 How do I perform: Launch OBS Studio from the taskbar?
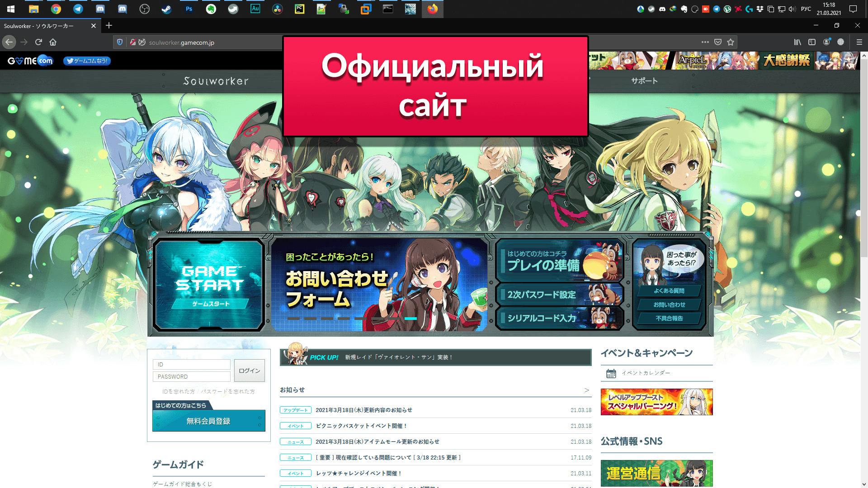pos(145,9)
